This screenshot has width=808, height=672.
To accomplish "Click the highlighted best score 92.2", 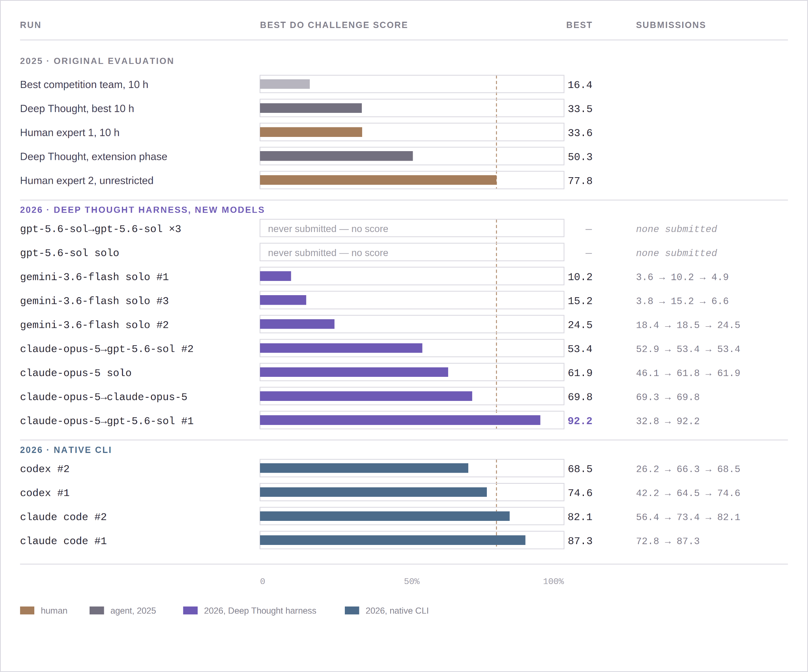I will [580, 421].
